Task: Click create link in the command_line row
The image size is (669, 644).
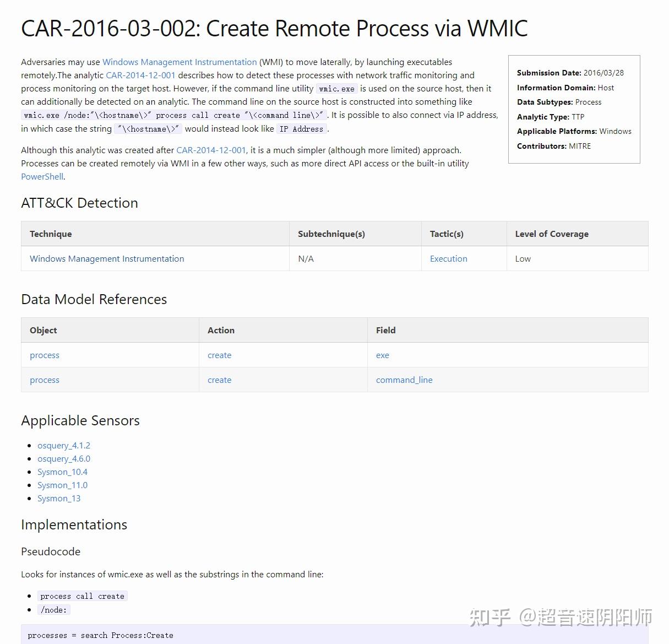Action: tap(219, 380)
